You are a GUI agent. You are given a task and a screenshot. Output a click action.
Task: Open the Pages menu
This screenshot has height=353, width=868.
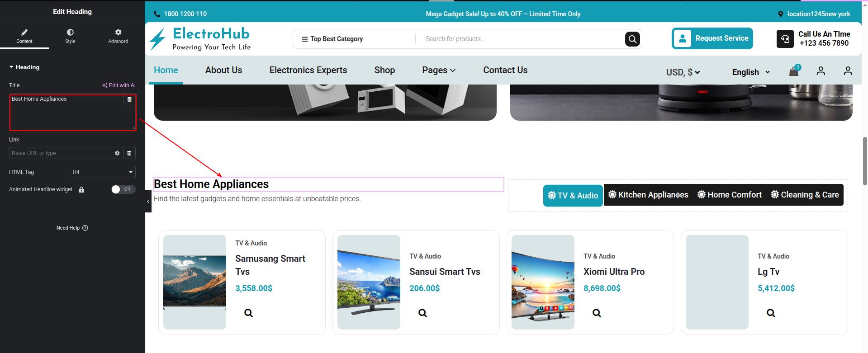point(438,70)
